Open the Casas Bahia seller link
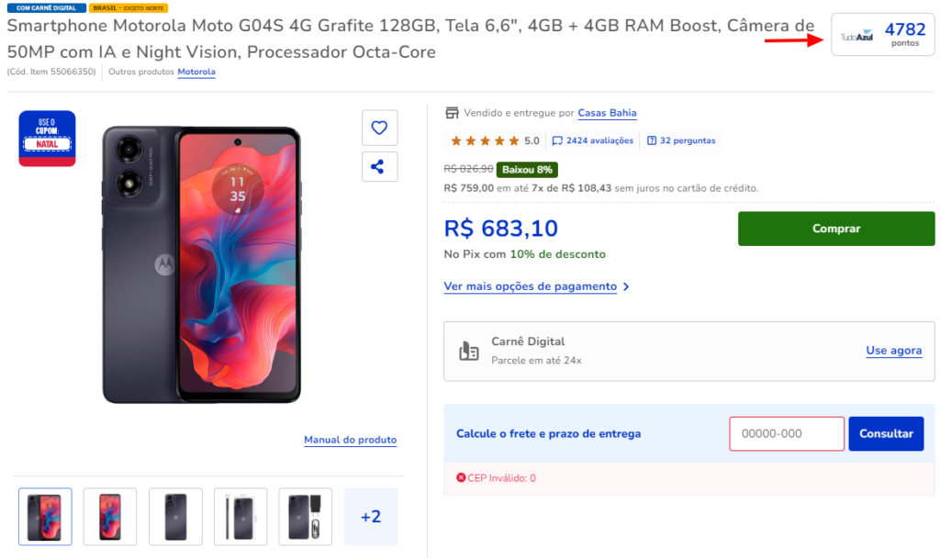The height and width of the screenshot is (560, 940). (x=607, y=113)
